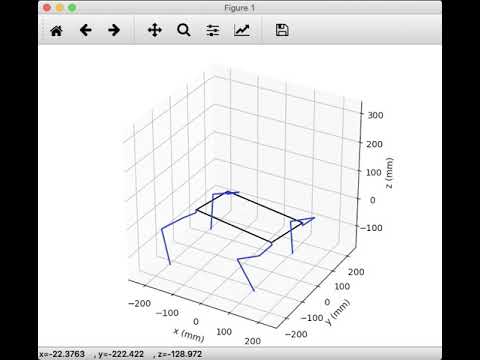Click the black body rectangle in plot

point(249,217)
